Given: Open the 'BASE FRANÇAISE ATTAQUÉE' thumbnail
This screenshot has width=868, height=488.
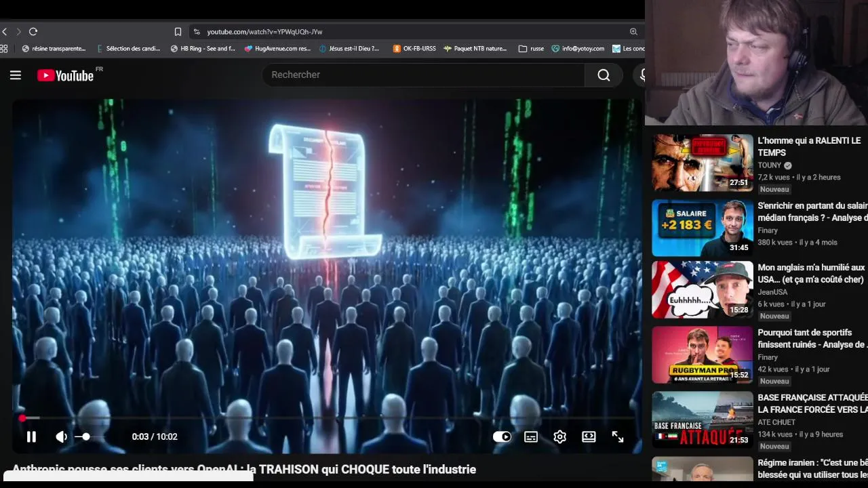Looking at the screenshot, I should (703, 420).
